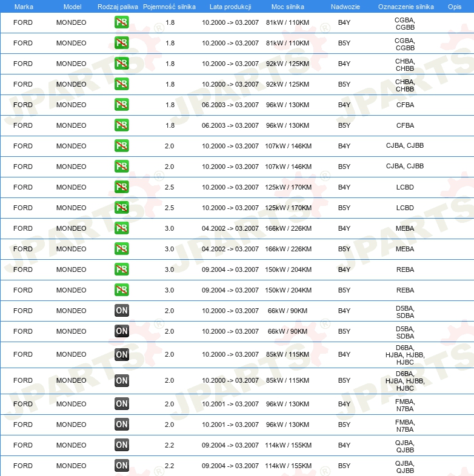Click the Nadwozie column header
This screenshot has width=474, height=476.
tap(345, 7)
